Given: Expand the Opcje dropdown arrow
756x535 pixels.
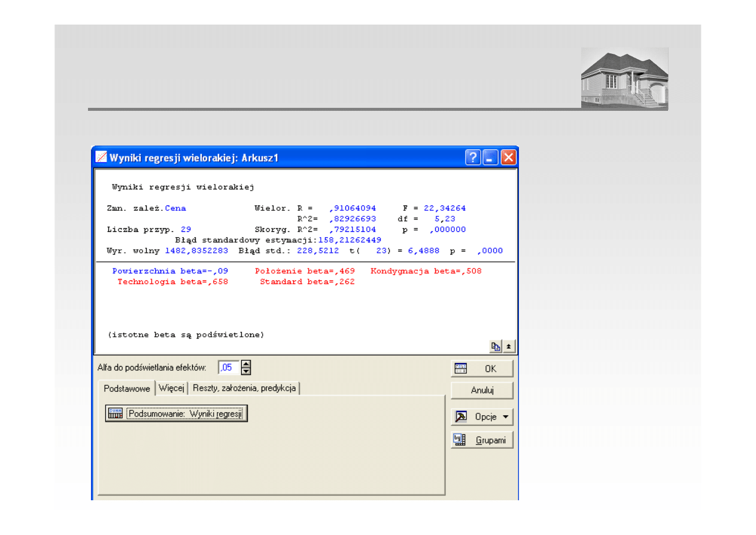Looking at the screenshot, I should click(x=505, y=417).
